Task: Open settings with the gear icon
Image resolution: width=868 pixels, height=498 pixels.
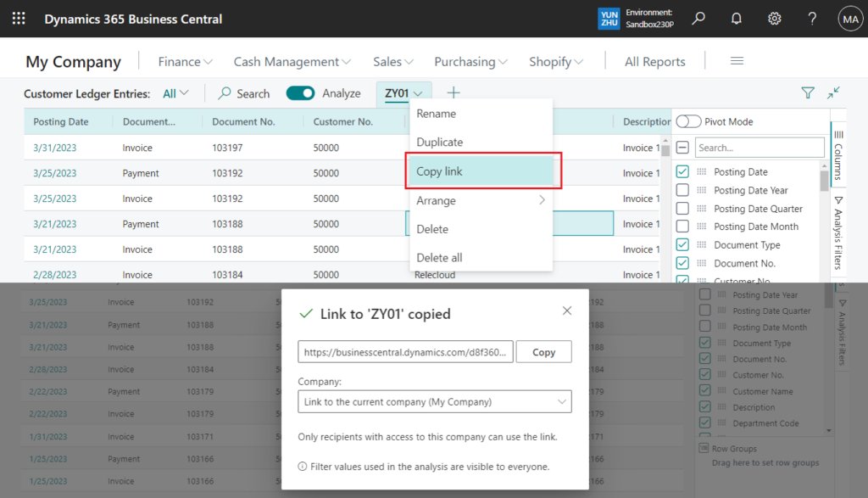Action: (x=774, y=18)
